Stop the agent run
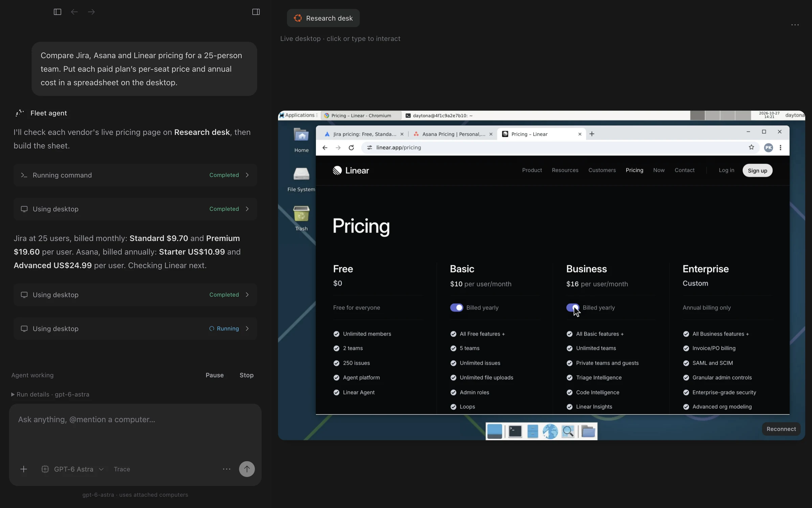The width and height of the screenshot is (812, 508). tap(246, 375)
